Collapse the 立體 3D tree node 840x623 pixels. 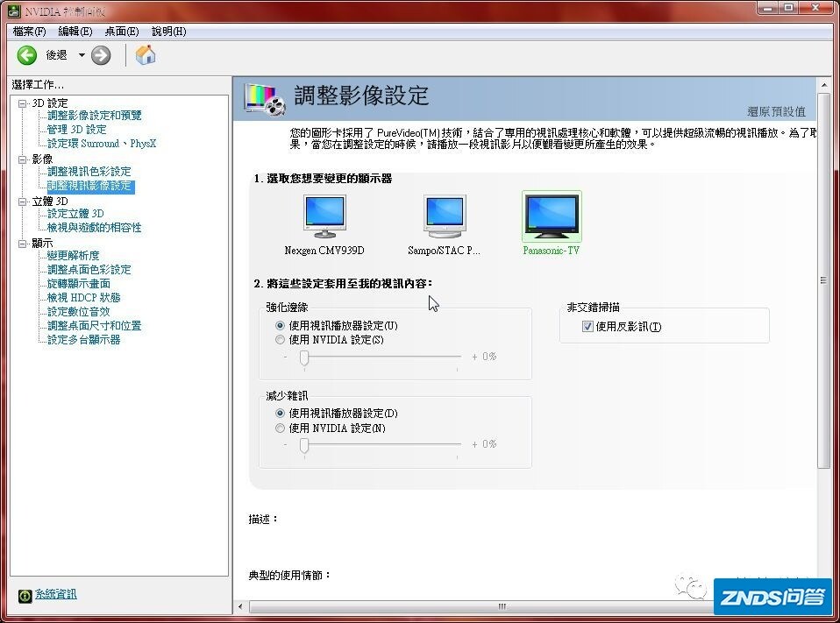(23, 202)
